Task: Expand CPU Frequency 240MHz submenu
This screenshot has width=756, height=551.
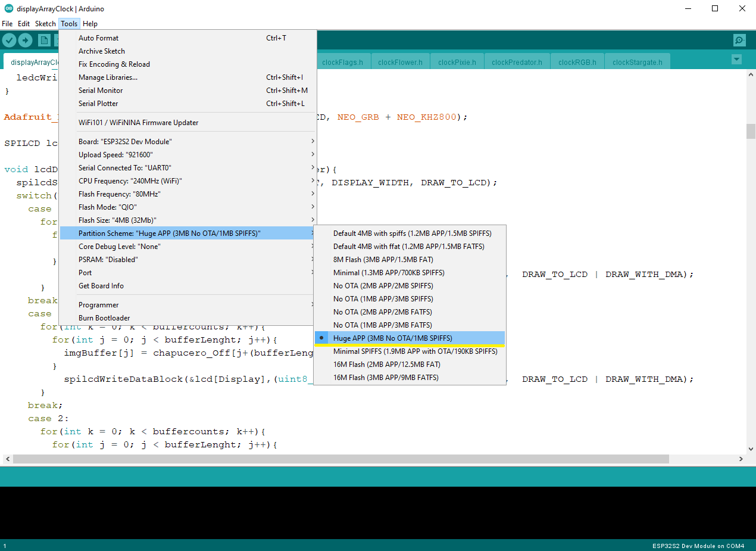Action: [188, 181]
